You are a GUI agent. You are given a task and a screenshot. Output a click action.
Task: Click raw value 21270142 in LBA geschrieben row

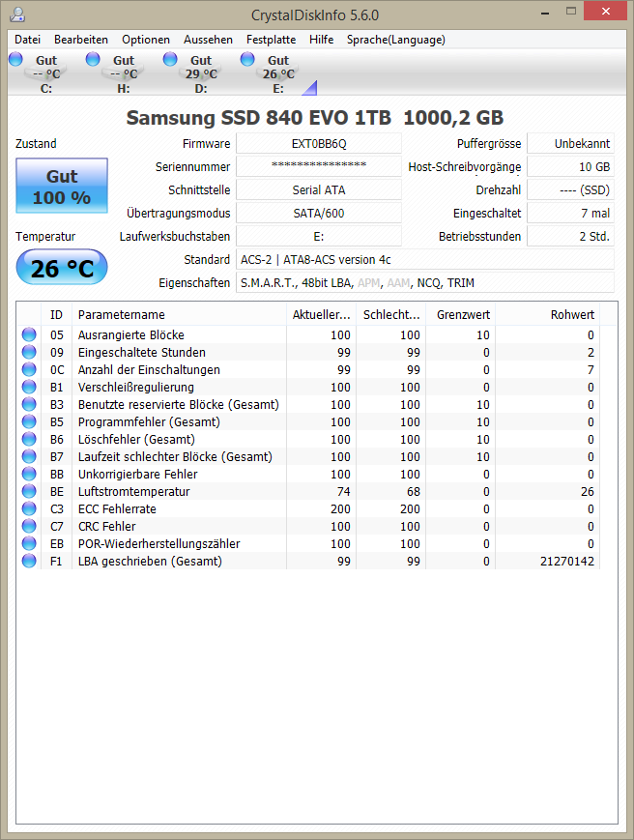[x=567, y=562]
